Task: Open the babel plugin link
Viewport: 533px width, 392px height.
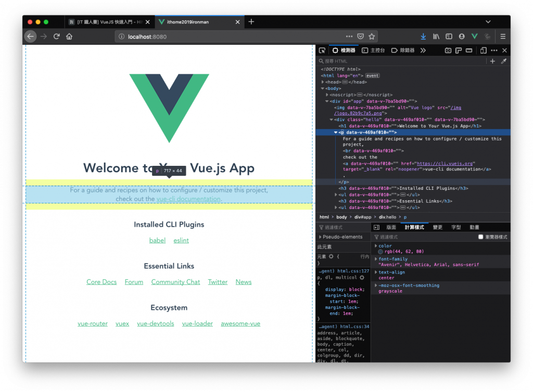Action: point(157,240)
